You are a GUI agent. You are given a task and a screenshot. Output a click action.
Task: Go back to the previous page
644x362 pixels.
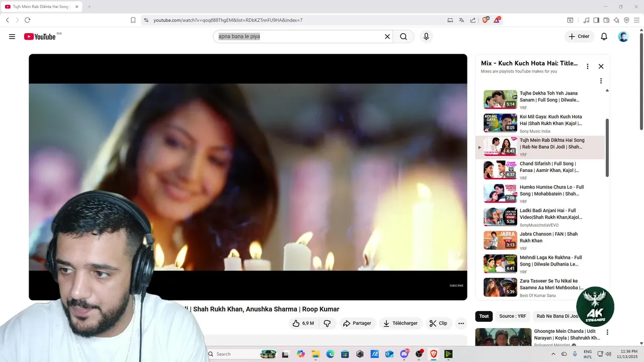(7, 20)
